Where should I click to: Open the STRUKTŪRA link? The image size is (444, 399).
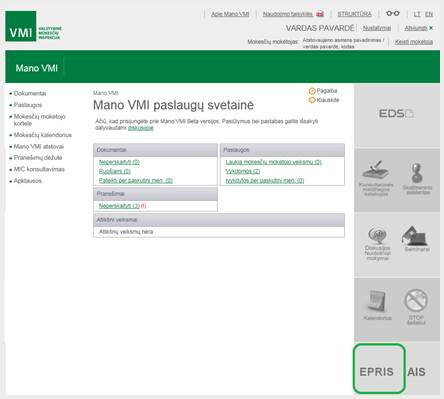point(354,14)
